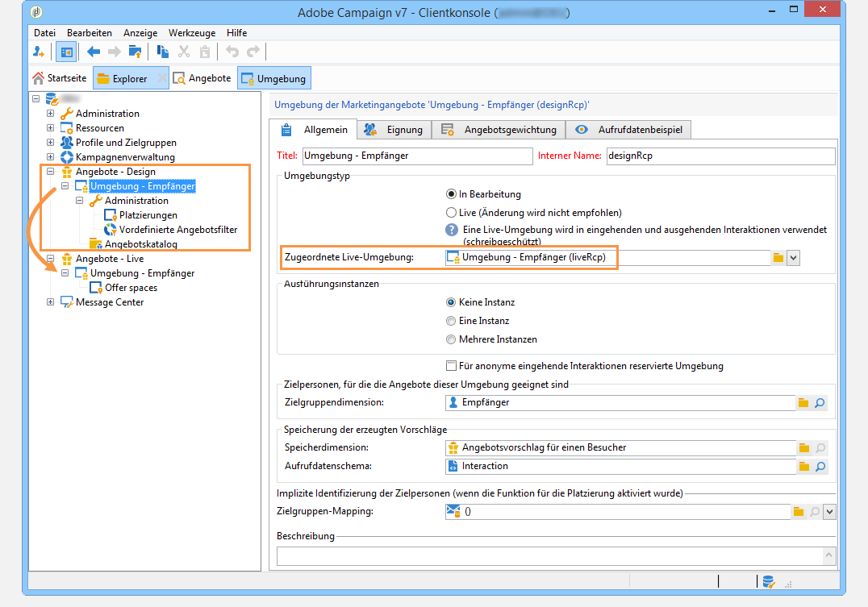This screenshot has width=868, height=607.
Task: Select Platzierungen in the tree
Action: pos(148,215)
